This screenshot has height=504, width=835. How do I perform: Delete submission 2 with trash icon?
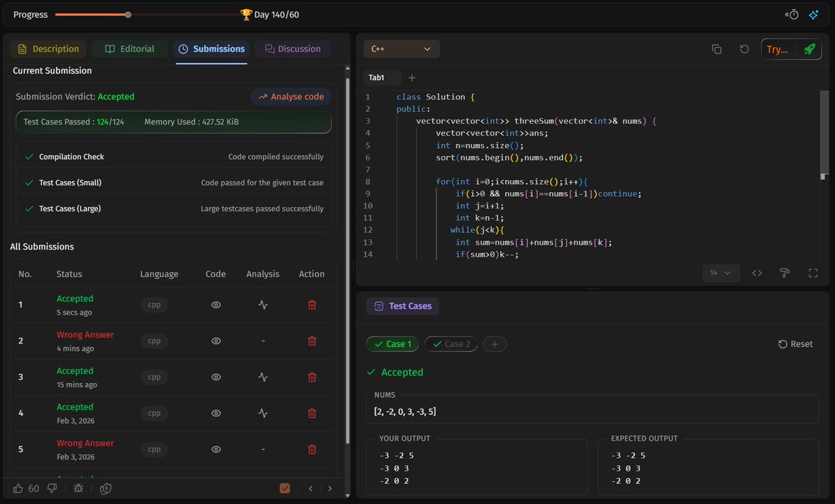click(x=312, y=341)
